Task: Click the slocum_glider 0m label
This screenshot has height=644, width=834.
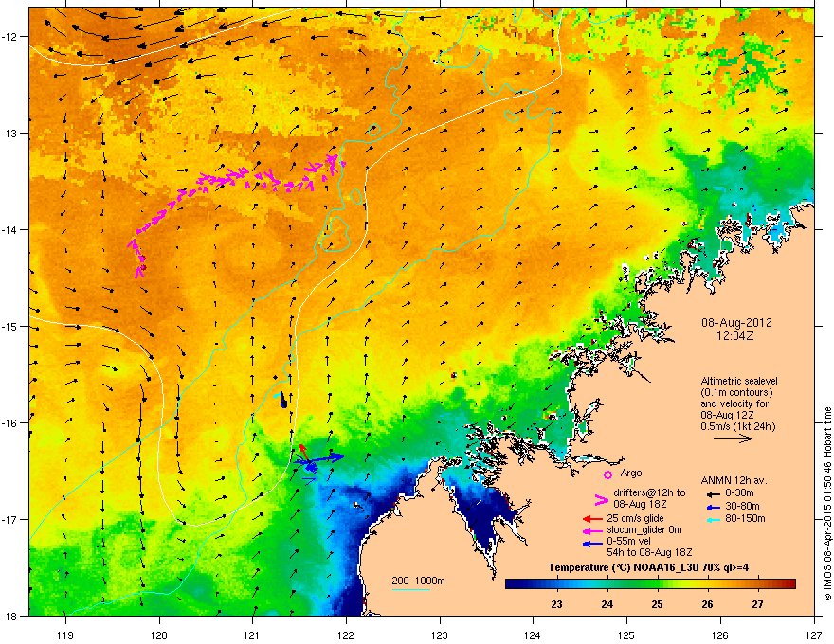Action: click(644, 529)
